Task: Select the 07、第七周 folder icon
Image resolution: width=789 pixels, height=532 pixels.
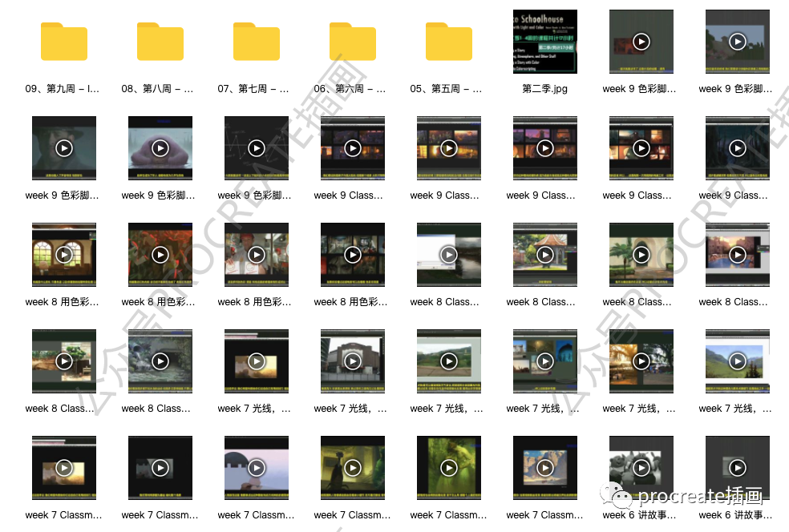Action: [x=257, y=42]
